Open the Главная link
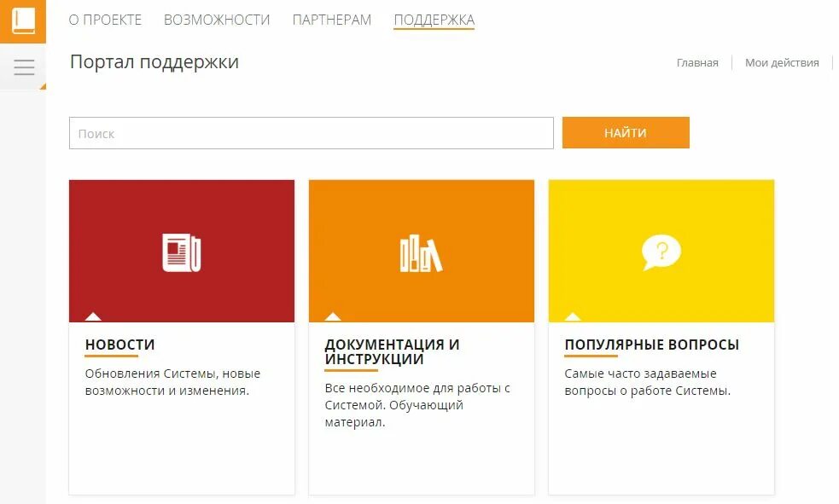The width and height of the screenshot is (839, 504). [x=697, y=62]
